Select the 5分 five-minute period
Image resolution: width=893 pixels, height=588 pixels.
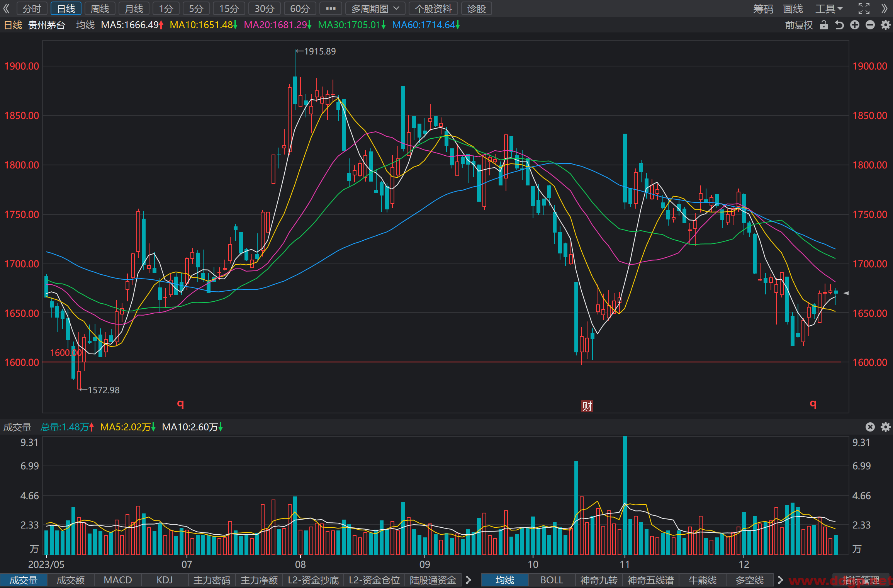(x=196, y=8)
